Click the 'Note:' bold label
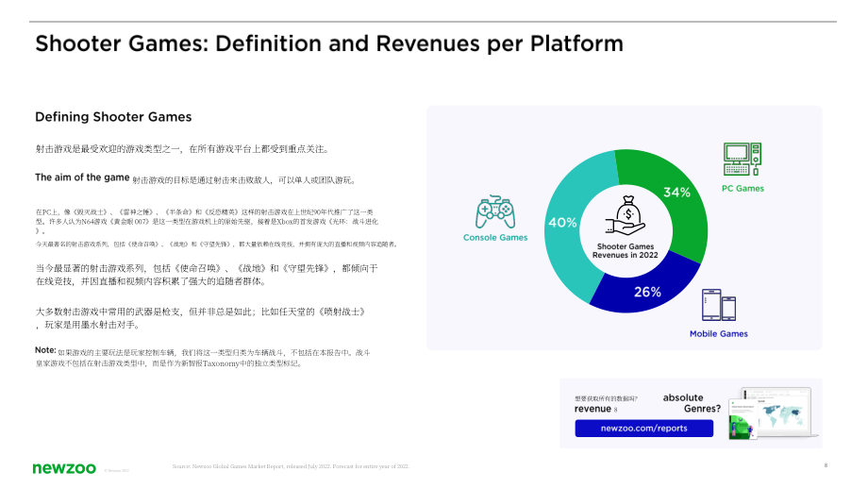This screenshot has height=489, width=868. (x=45, y=350)
